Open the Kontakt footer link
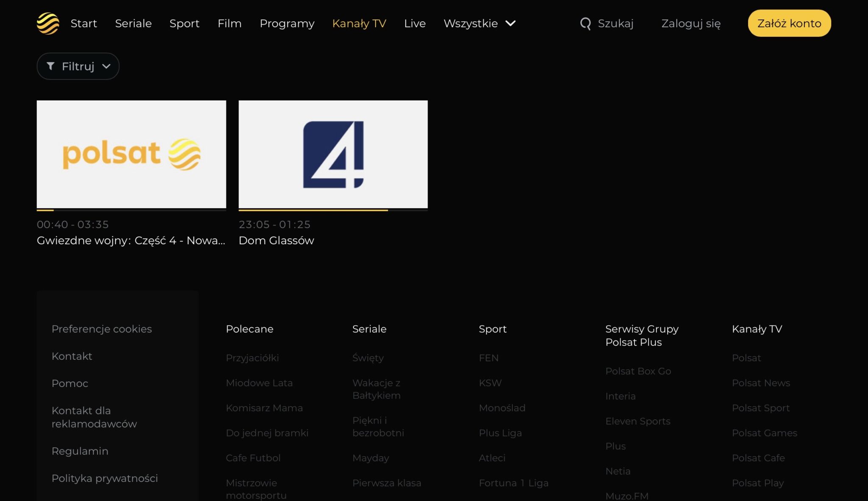Image resolution: width=868 pixels, height=501 pixels. tap(72, 356)
